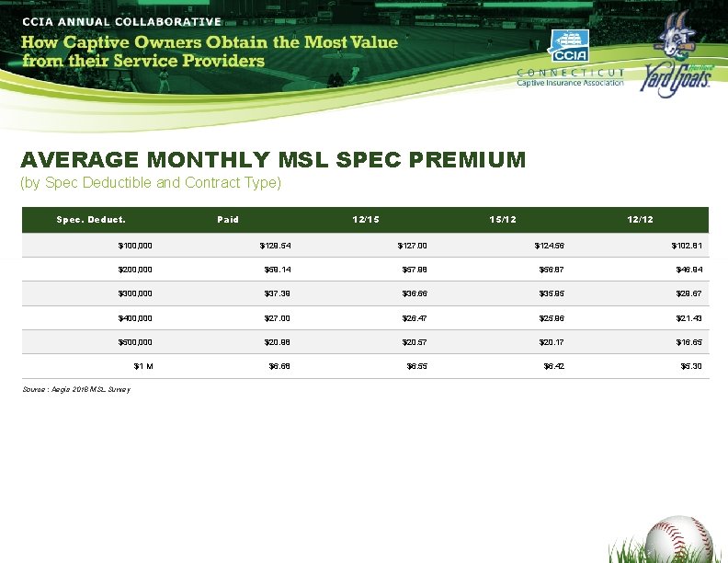This screenshot has width=728, height=563.
Task: Click the Yard Goats goat mascot logo
Action: click(x=676, y=54)
